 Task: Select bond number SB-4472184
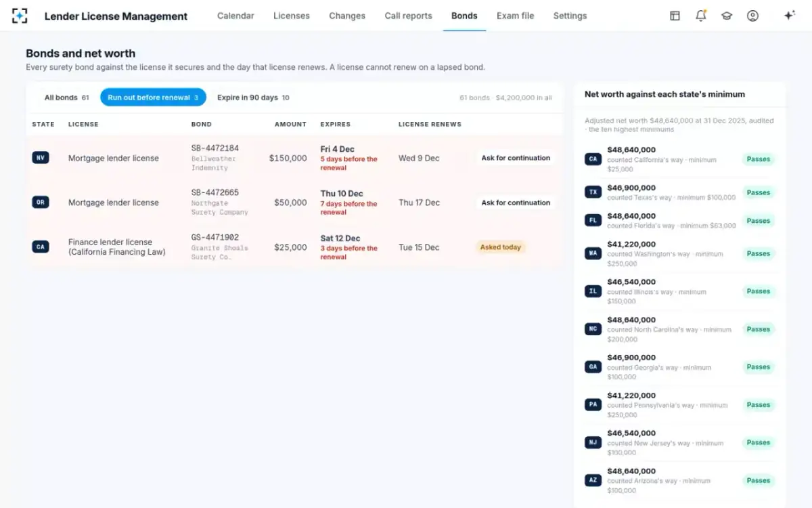coord(215,148)
